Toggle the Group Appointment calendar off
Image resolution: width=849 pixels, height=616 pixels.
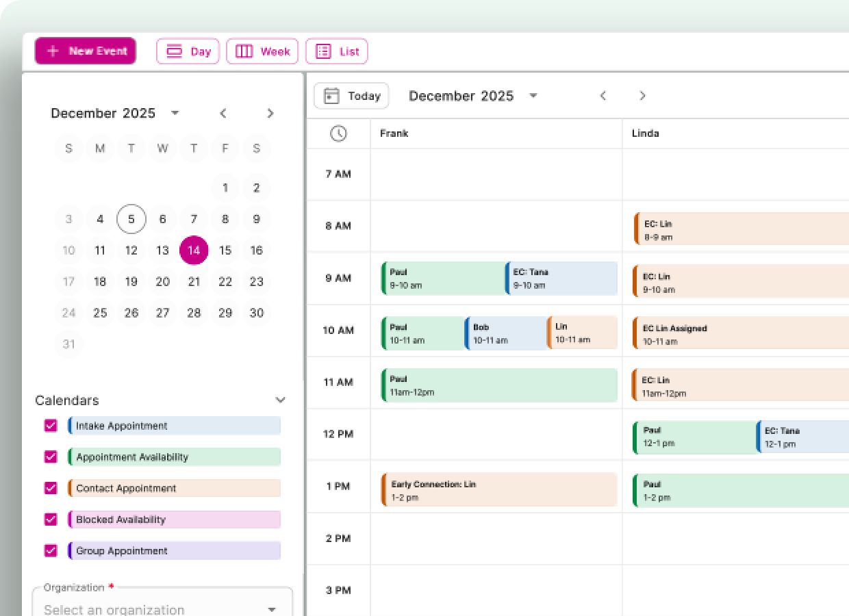51,551
